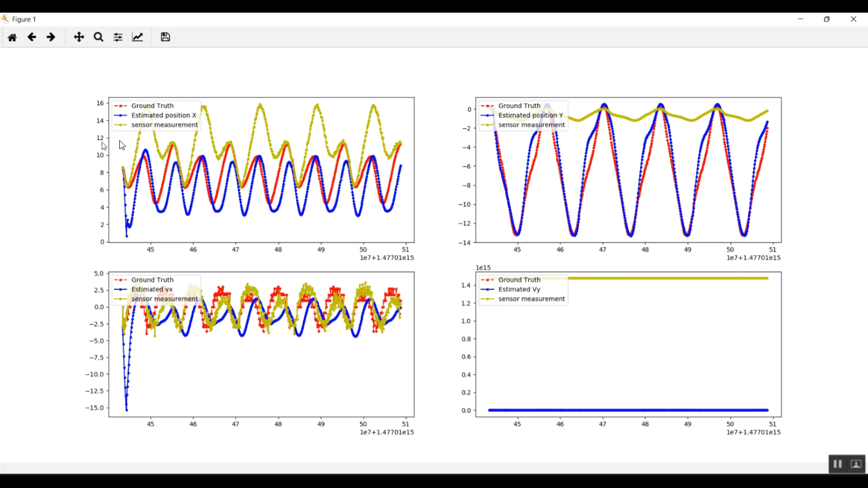Select the Pan axes tool
The height and width of the screenshot is (488, 868).
[x=79, y=37]
